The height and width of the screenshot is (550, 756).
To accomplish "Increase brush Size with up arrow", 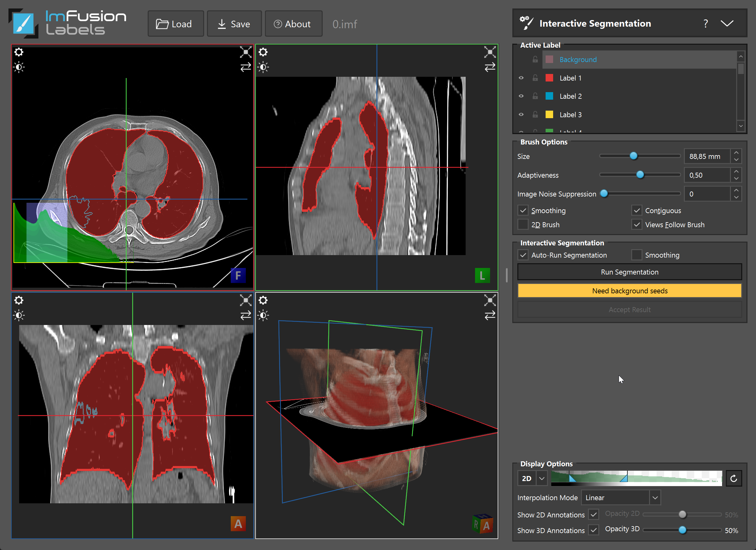I will pyautogui.click(x=736, y=153).
